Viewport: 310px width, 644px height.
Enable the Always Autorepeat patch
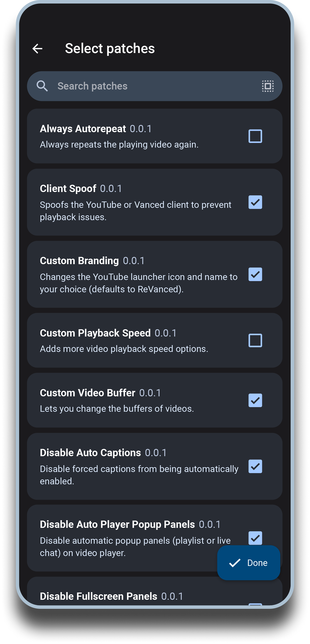pos(255,136)
